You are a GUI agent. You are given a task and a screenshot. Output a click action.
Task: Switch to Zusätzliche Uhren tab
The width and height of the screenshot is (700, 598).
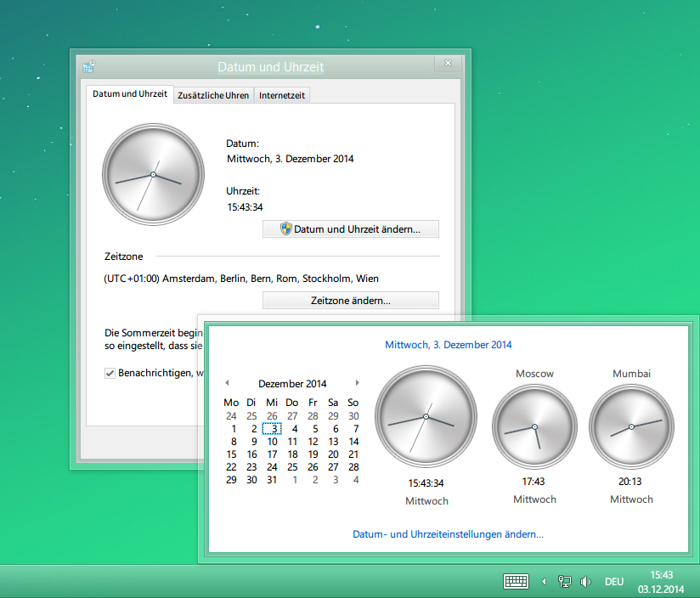click(213, 95)
